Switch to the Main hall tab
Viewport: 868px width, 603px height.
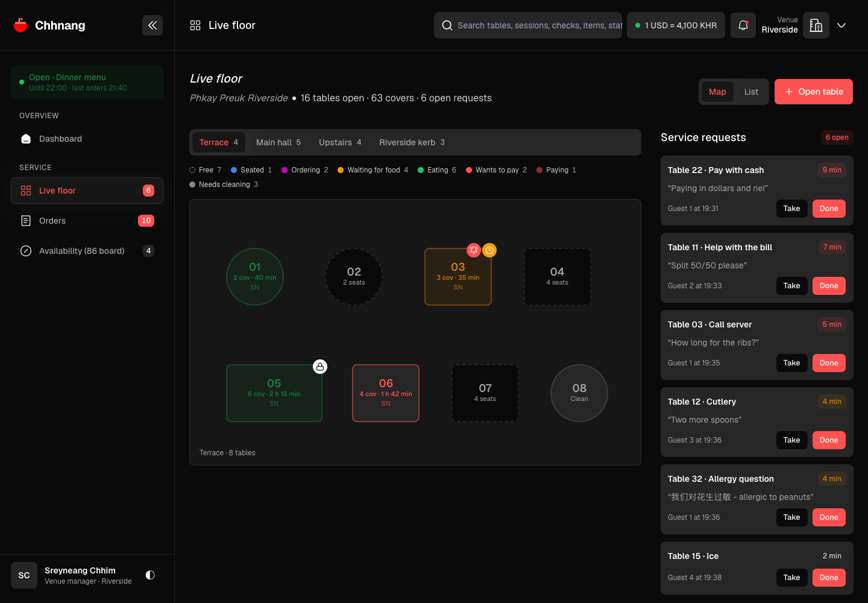click(x=278, y=142)
